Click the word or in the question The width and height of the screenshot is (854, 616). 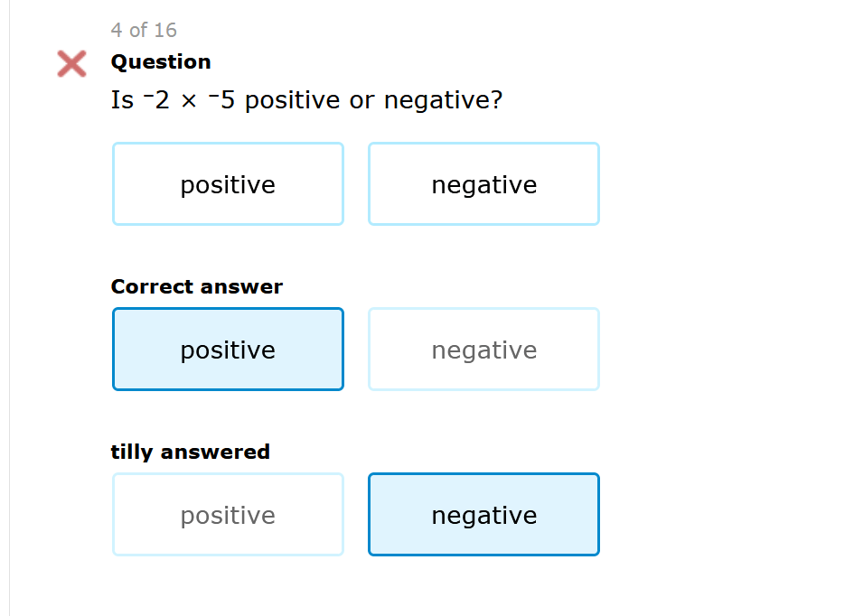coord(361,101)
